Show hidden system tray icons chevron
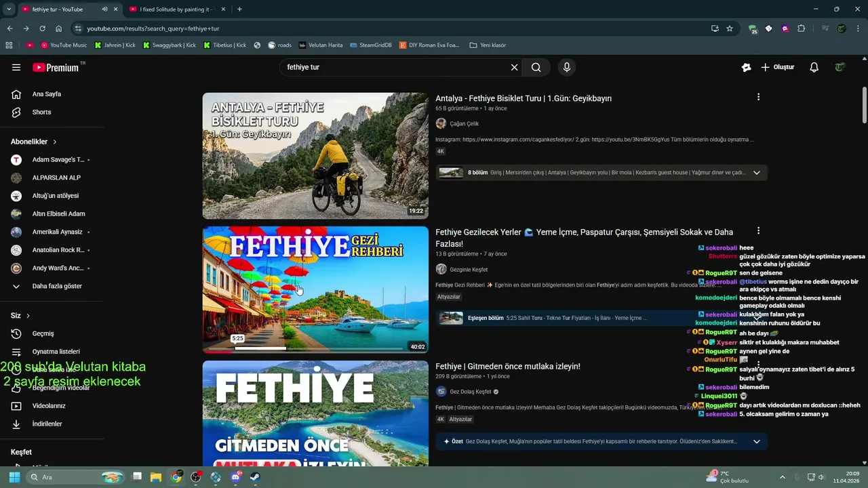This screenshot has width=868, height=488. (x=783, y=477)
